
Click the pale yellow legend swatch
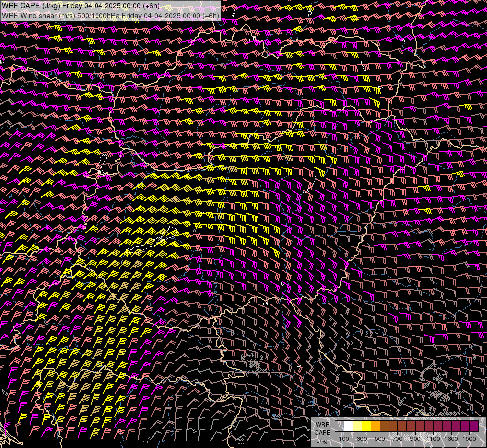tap(358, 426)
